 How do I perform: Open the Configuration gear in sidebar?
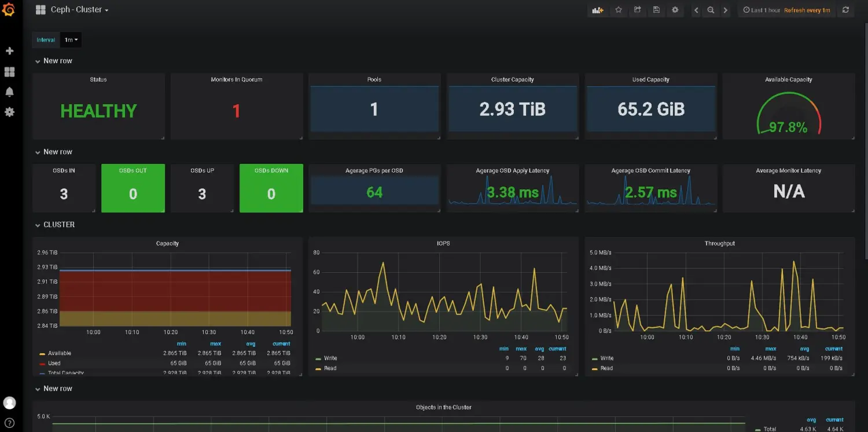pos(9,112)
